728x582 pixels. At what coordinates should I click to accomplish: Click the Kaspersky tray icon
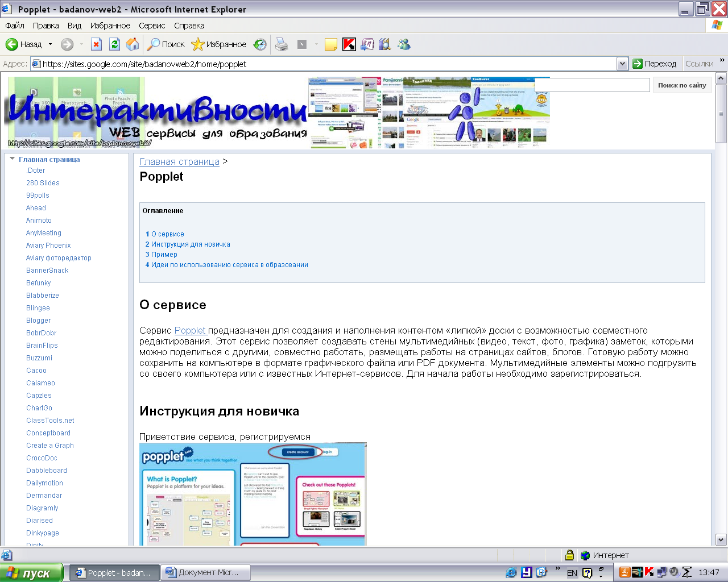(649, 572)
